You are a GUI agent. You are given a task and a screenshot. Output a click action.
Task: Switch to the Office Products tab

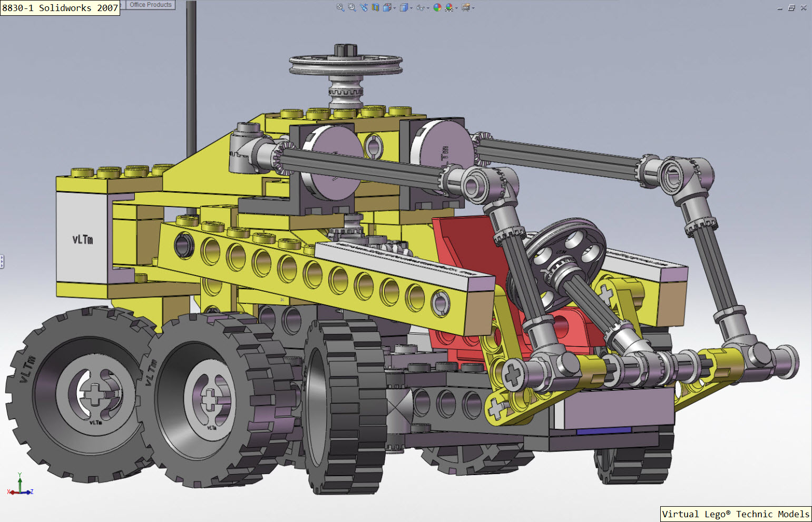(151, 5)
